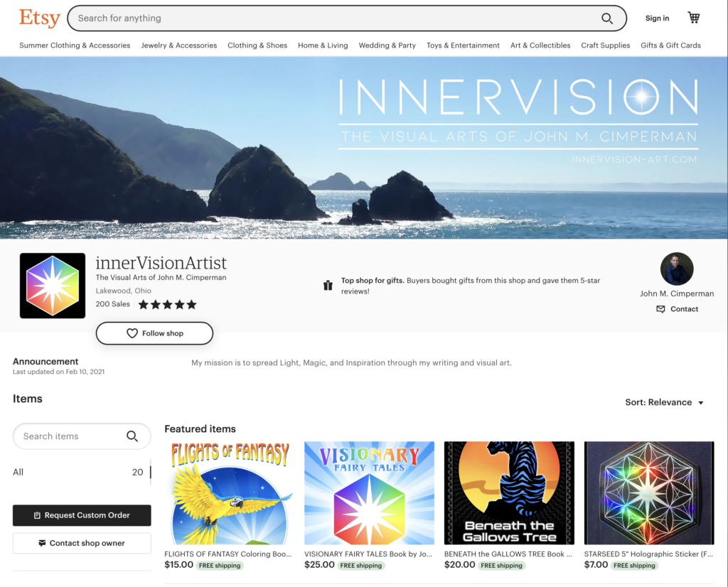Click clipboard icon on Request Custom Order
The height and width of the screenshot is (587, 728).
click(x=37, y=515)
